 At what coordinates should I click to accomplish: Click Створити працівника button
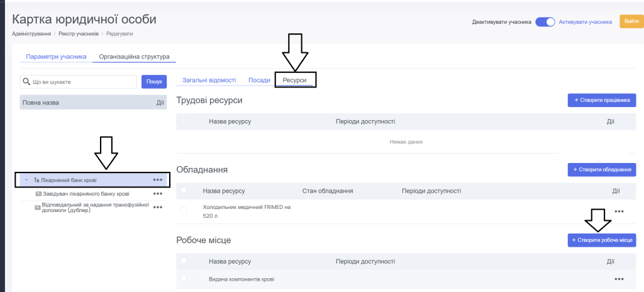pyautogui.click(x=601, y=100)
